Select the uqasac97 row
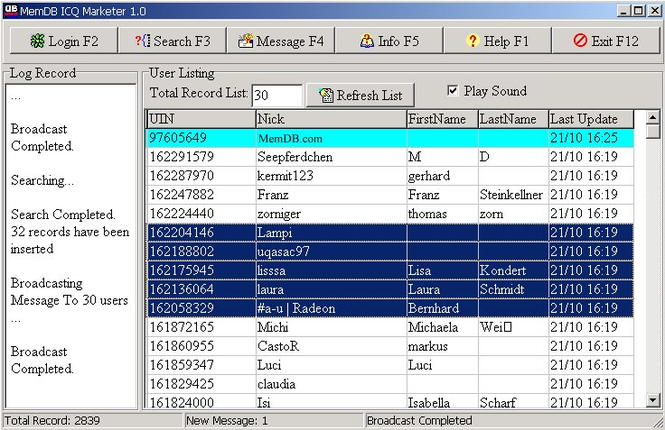The width and height of the screenshot is (665, 430). coord(390,251)
